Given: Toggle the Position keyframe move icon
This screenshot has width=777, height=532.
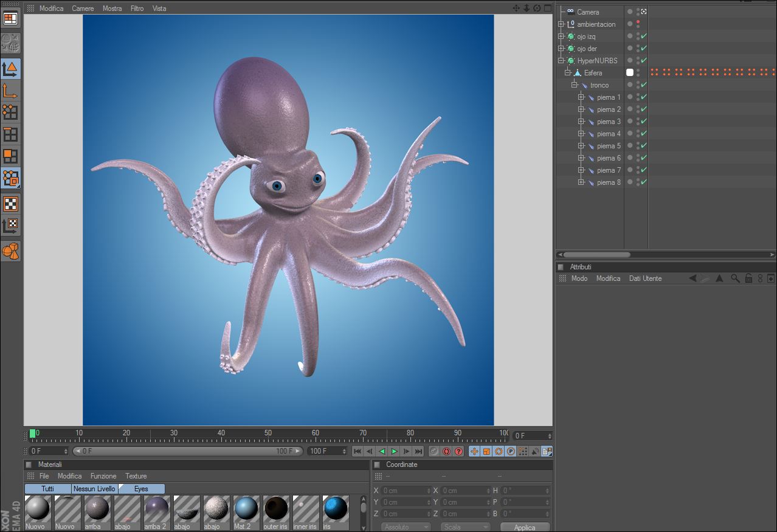Looking at the screenshot, I should click(x=474, y=451).
